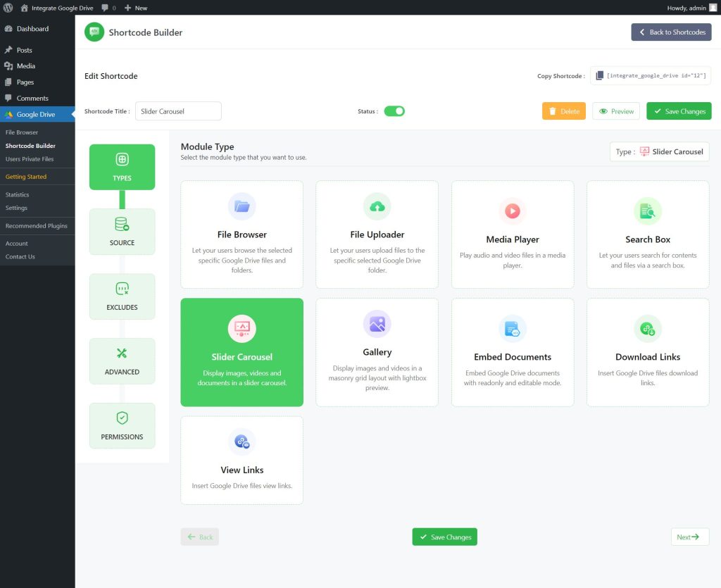Select the Search Box module title
The width and height of the screenshot is (721, 588).
click(648, 239)
